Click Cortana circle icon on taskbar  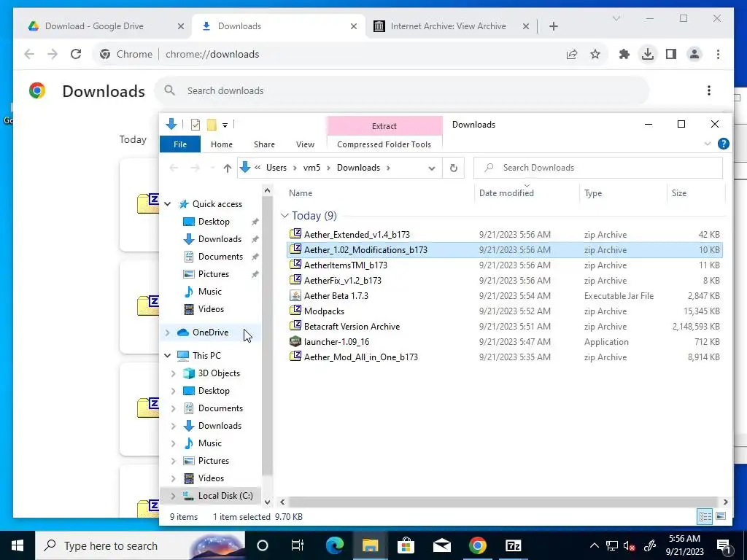pyautogui.click(x=262, y=545)
